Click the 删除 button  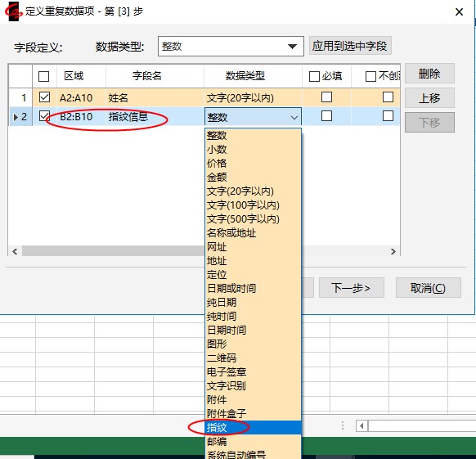pyautogui.click(x=429, y=73)
